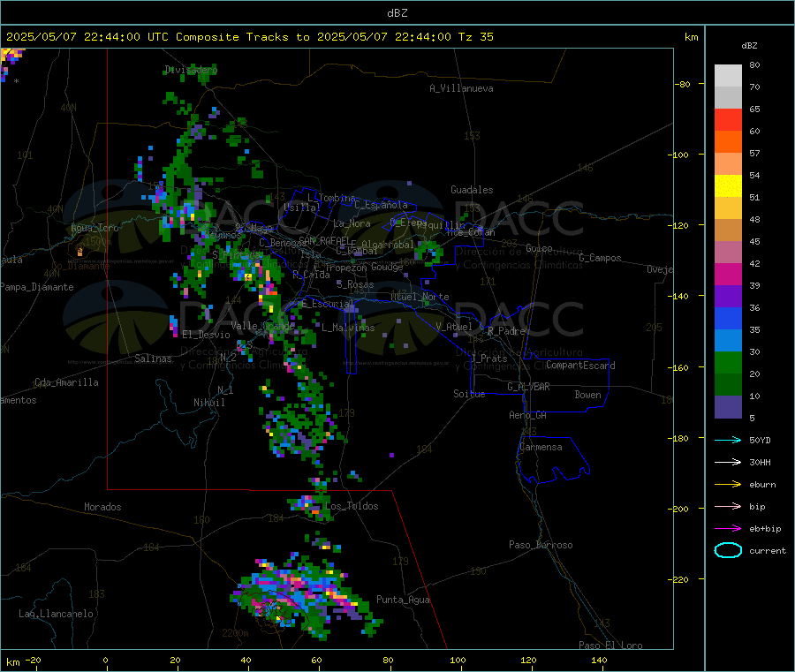795x672 pixels.
Task: Click the 'Nihuil' map label
Action: (x=208, y=403)
